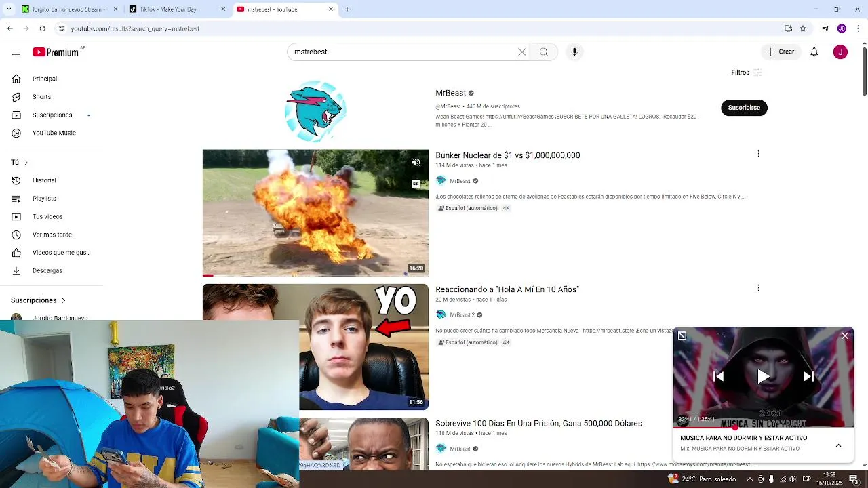Open more options for Reaccionando video

point(758,288)
